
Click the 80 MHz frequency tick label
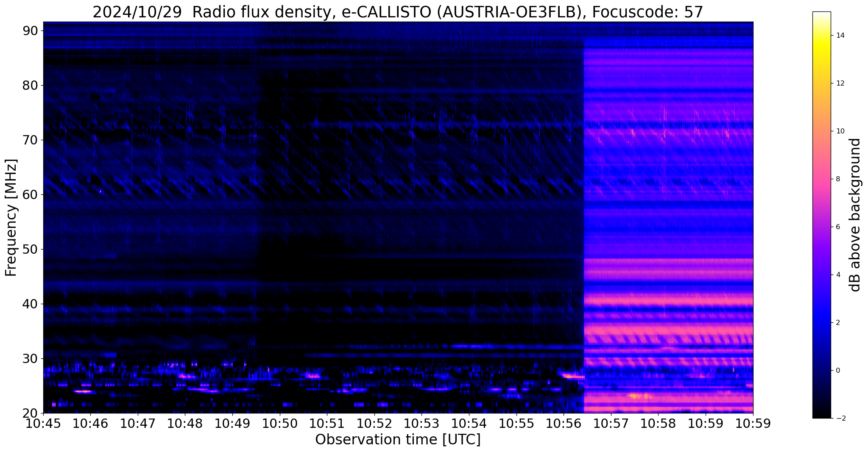click(x=30, y=85)
